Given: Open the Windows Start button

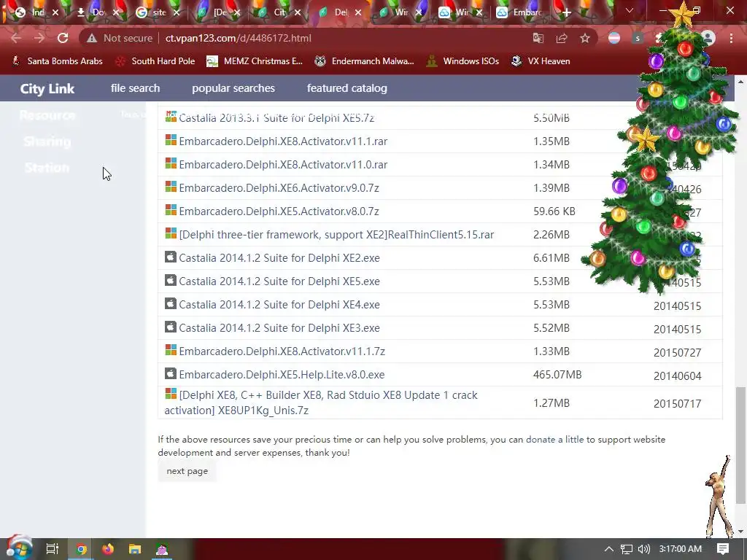Looking at the screenshot, I should (x=18, y=549).
